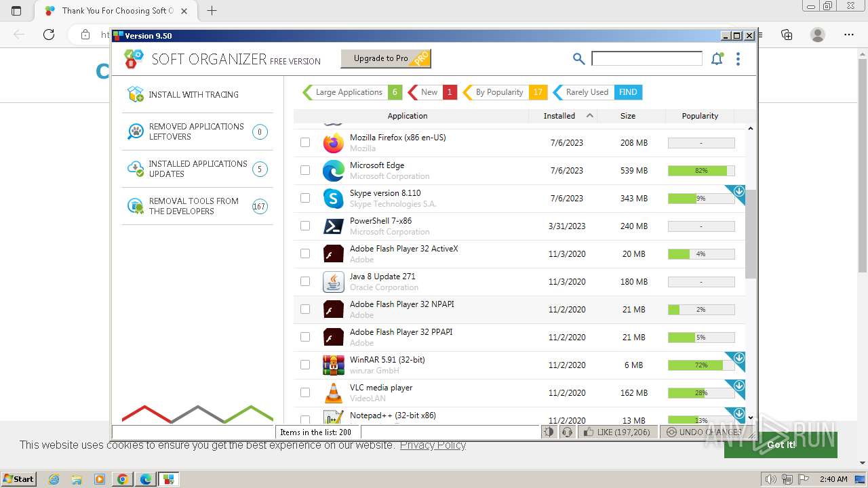Check the Microsoft Edge checkbox
Viewport: 868px width, 488px height.
pyautogui.click(x=305, y=170)
